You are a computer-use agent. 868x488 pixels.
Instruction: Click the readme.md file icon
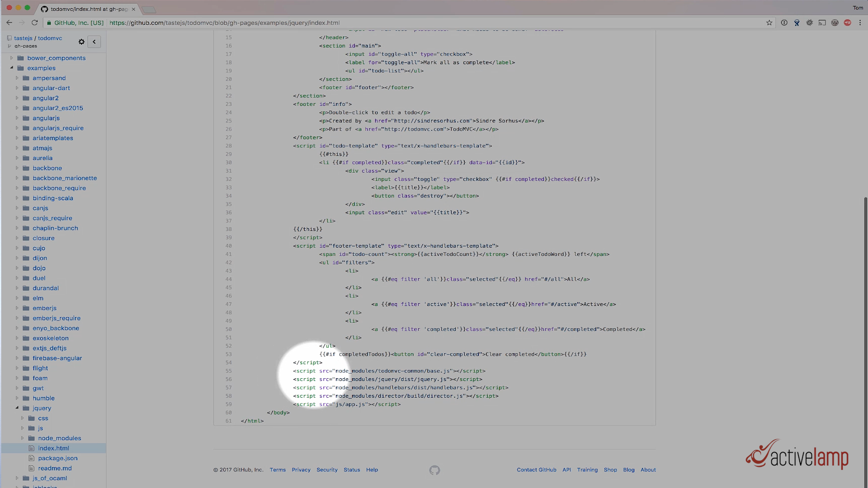pyautogui.click(x=31, y=468)
